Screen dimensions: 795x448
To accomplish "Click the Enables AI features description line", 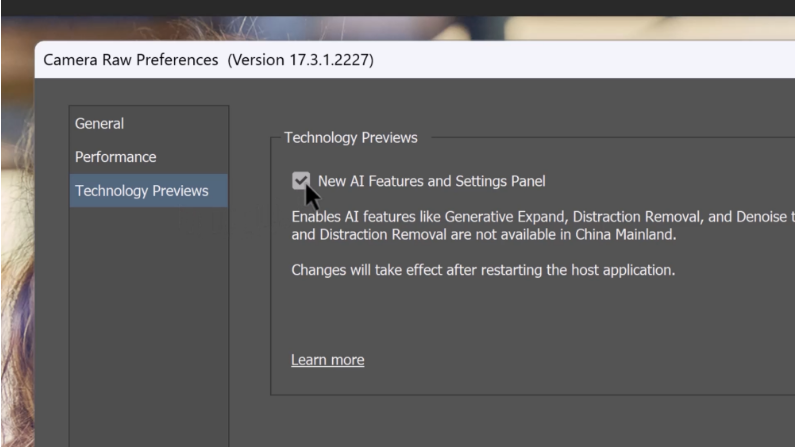I will click(x=540, y=216).
